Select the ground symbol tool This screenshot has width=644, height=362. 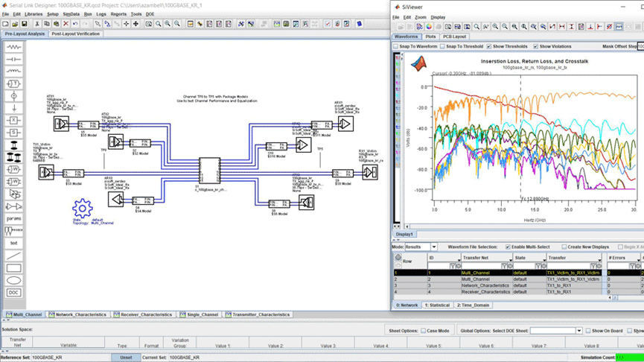(14, 109)
